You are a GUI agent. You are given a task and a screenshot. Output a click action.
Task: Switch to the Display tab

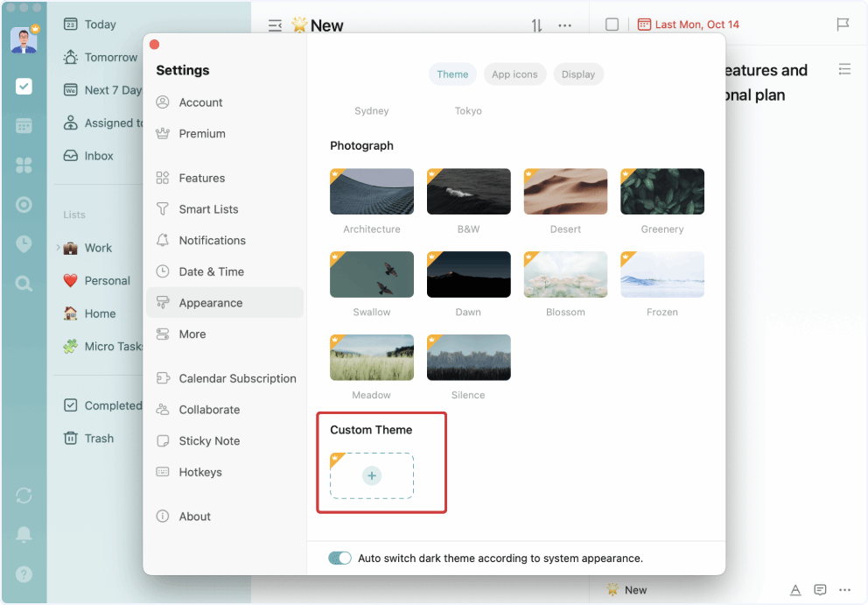(578, 74)
